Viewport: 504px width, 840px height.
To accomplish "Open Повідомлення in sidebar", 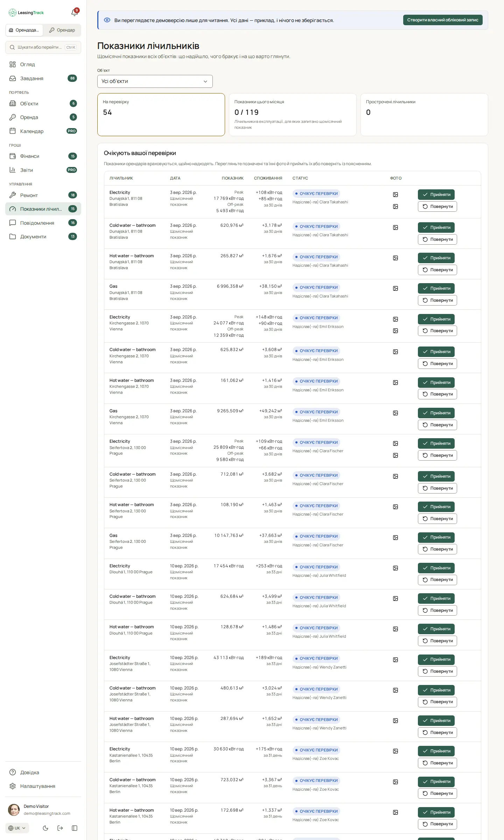I will [43, 223].
